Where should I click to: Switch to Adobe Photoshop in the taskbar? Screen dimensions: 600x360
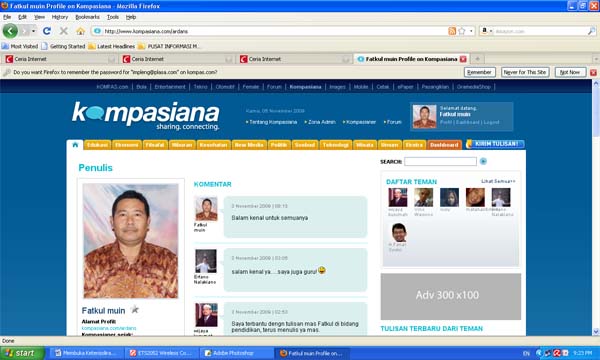tap(237, 353)
